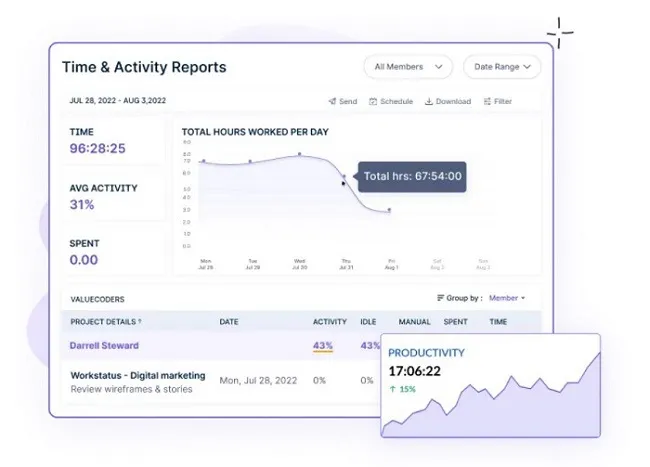Screen dimensions: 650x467
Task: Click the green 15% increase indicator
Action: tap(403, 389)
